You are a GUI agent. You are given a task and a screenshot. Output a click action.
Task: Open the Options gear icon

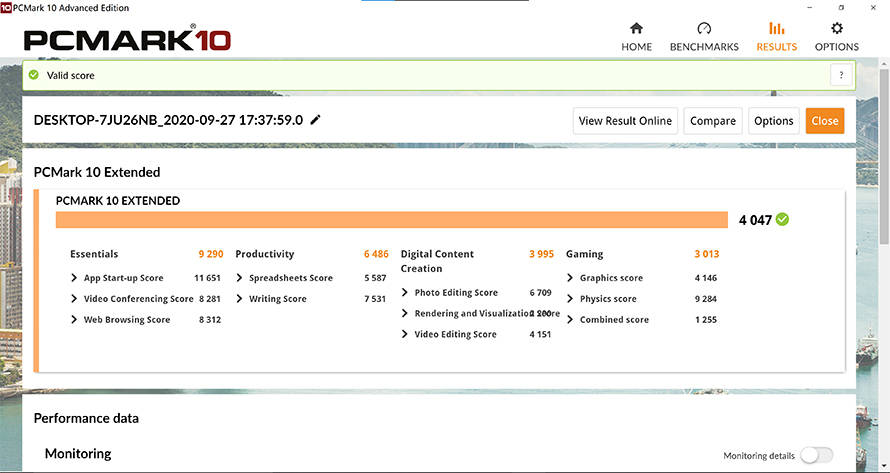pos(837,28)
